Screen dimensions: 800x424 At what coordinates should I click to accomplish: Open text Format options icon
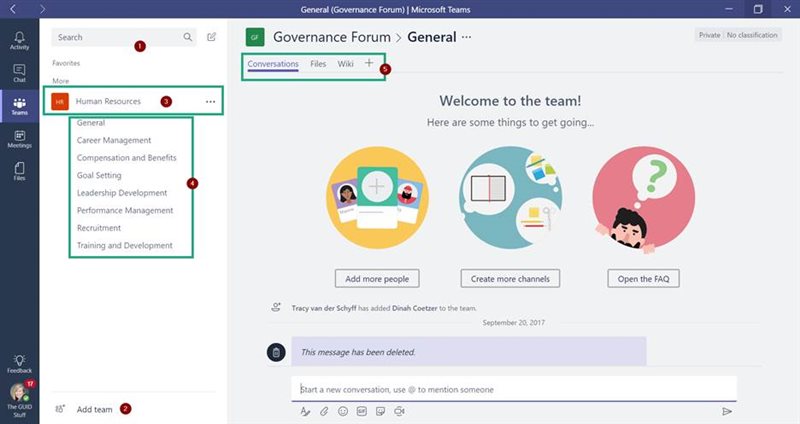(x=305, y=411)
